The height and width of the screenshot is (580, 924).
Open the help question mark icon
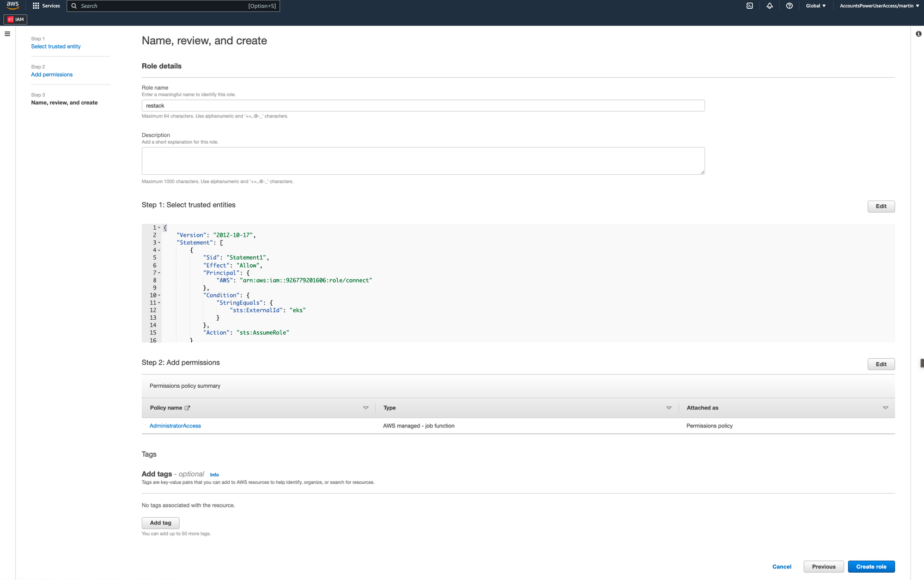point(789,6)
